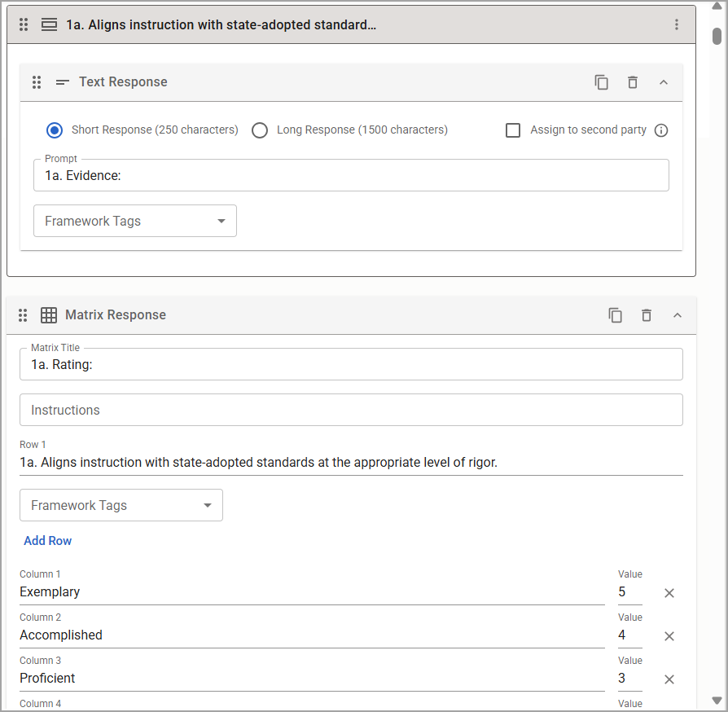The height and width of the screenshot is (712, 728).
Task: Edit the value 5 for Exemplary
Action: (630, 592)
